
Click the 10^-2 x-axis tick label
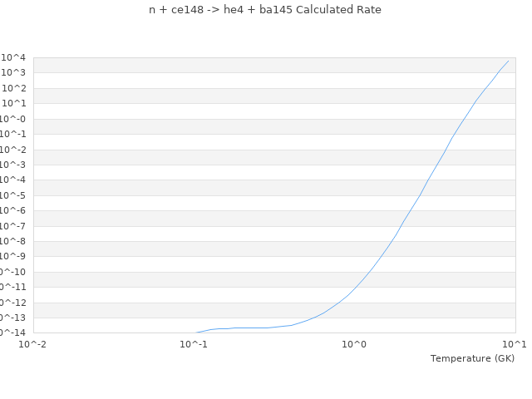[x=33, y=343]
